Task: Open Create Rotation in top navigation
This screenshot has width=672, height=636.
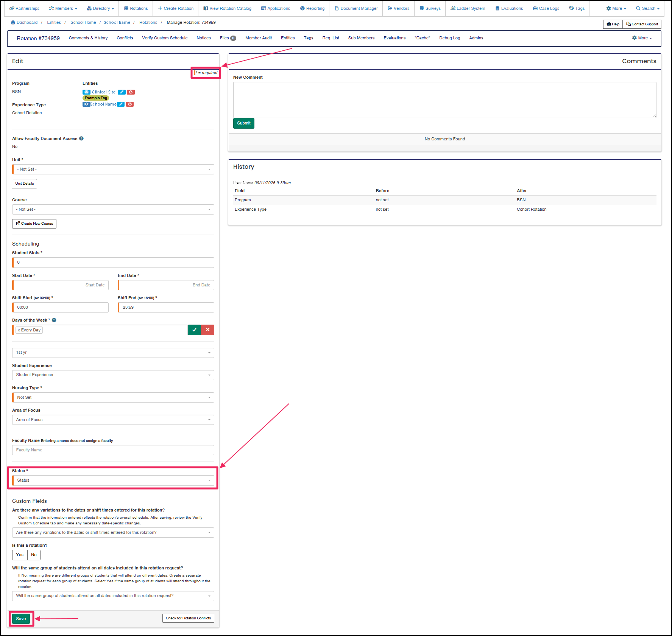Action: [x=176, y=8]
